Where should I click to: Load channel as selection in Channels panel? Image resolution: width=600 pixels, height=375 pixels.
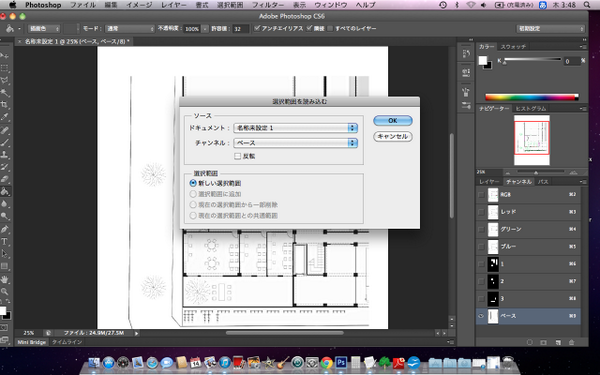[530, 342]
